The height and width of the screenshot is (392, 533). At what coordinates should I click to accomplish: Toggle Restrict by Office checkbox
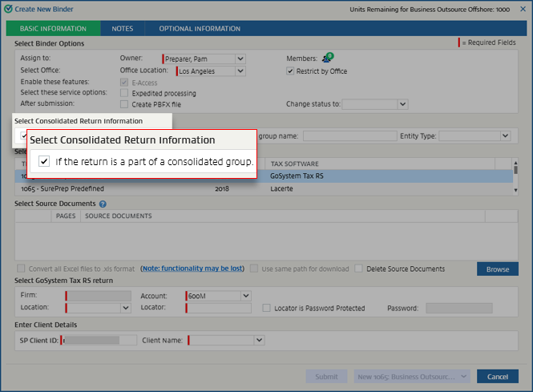tap(290, 71)
